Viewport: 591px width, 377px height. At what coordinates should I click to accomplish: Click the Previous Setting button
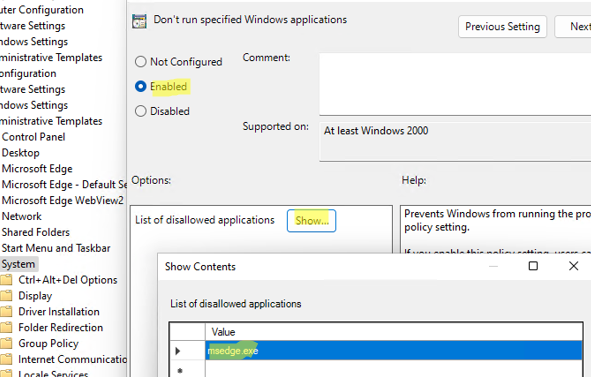(502, 26)
